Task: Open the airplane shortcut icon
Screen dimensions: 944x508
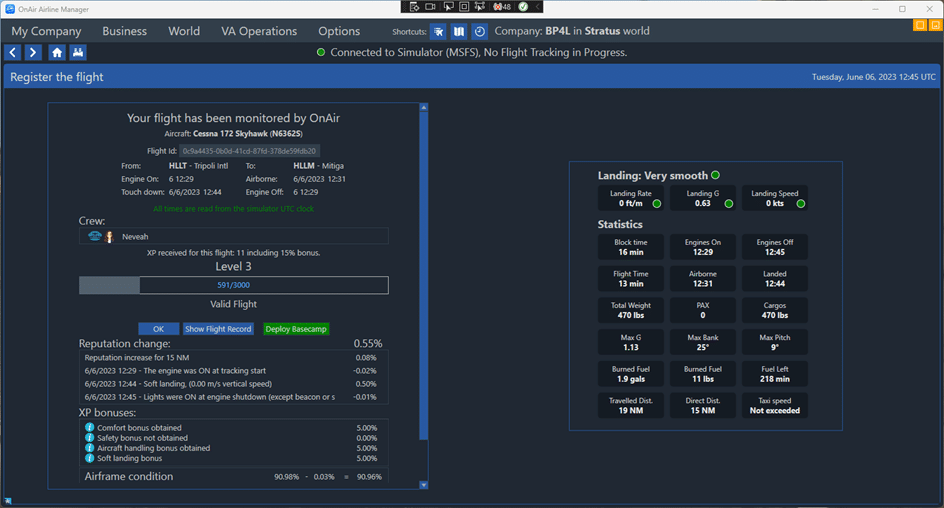Action: [439, 32]
